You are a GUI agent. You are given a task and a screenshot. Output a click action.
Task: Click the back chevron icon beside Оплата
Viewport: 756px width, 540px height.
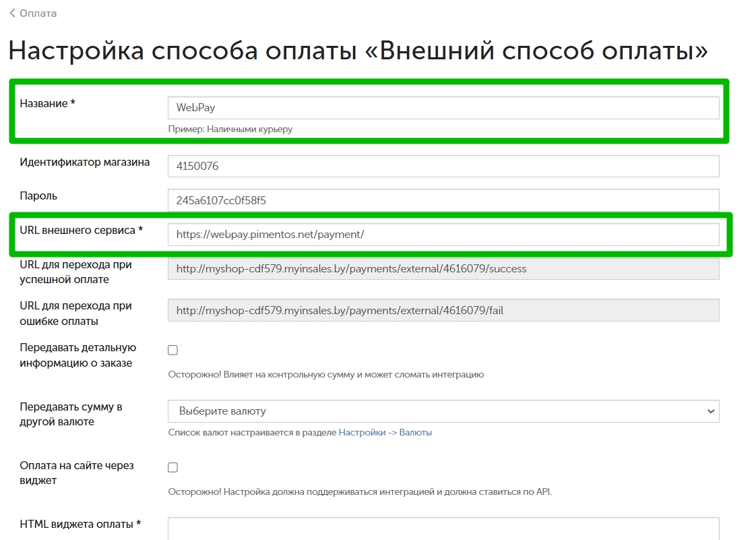coord(12,13)
